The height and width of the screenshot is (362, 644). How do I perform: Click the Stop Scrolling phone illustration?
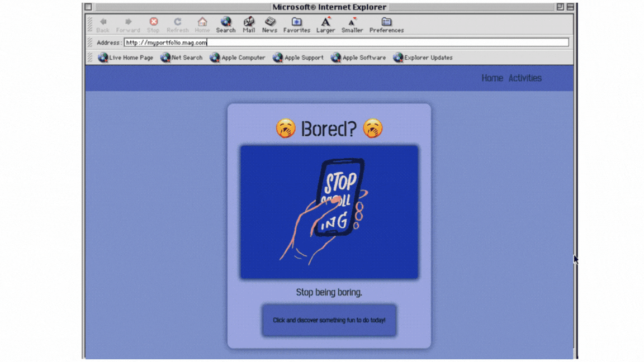pos(329,212)
